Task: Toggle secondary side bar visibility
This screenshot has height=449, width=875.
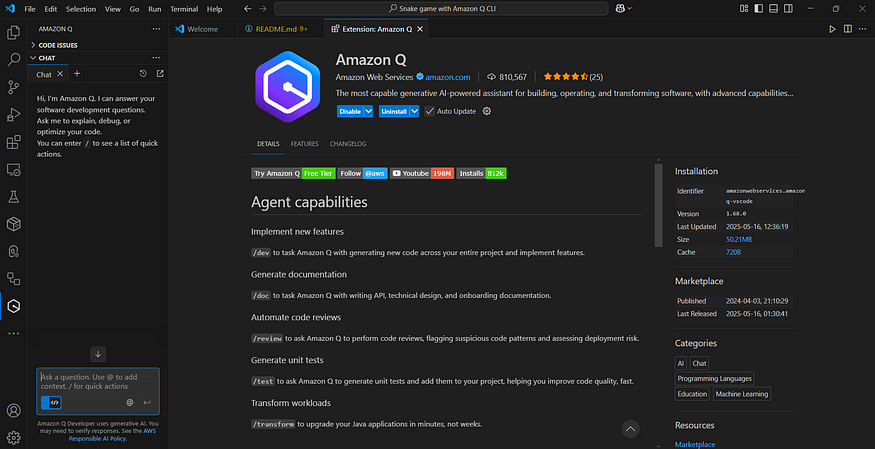Action: (x=787, y=8)
